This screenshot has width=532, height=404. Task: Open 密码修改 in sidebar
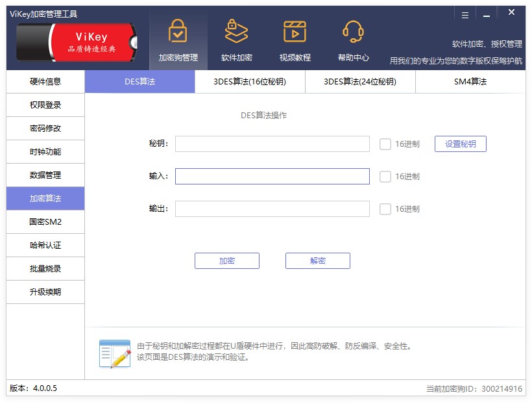point(45,129)
